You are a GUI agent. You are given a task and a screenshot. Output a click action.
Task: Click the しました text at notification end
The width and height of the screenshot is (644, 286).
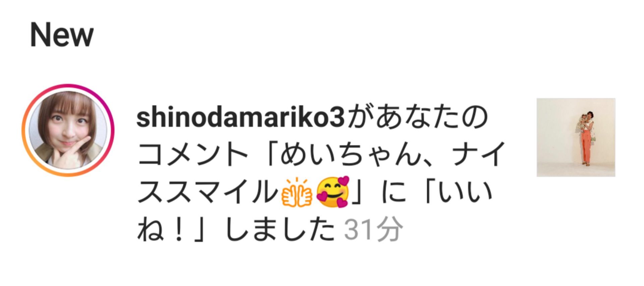tap(280, 230)
